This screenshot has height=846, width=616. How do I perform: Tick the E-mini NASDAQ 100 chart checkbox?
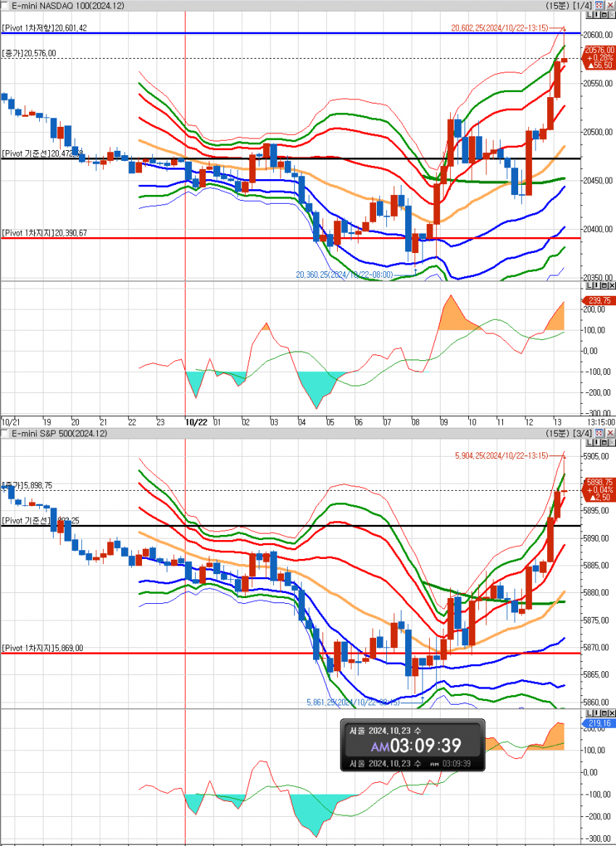point(4,5)
